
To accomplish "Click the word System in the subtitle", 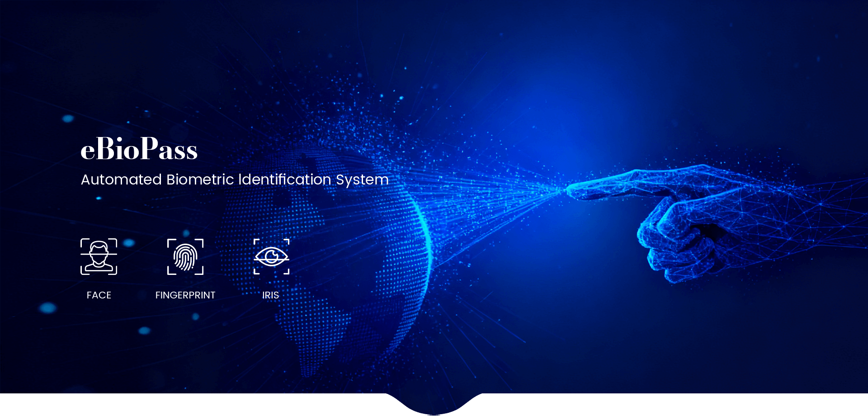I will (362, 180).
